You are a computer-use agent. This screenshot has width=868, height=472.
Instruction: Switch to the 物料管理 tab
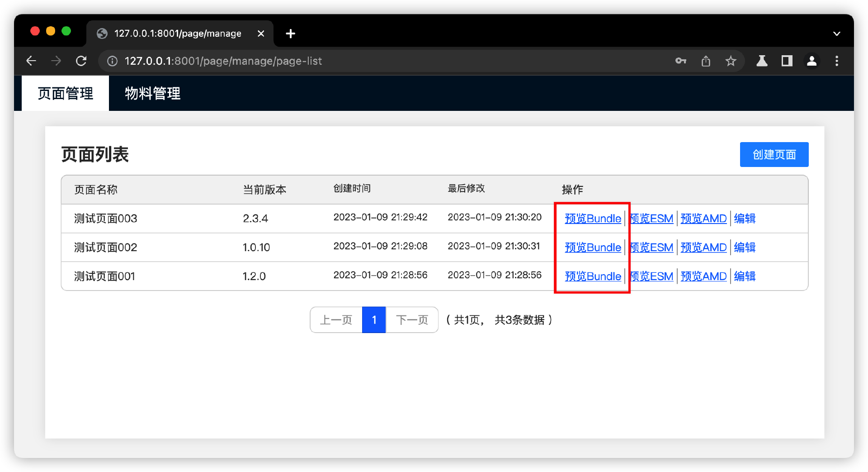click(152, 94)
